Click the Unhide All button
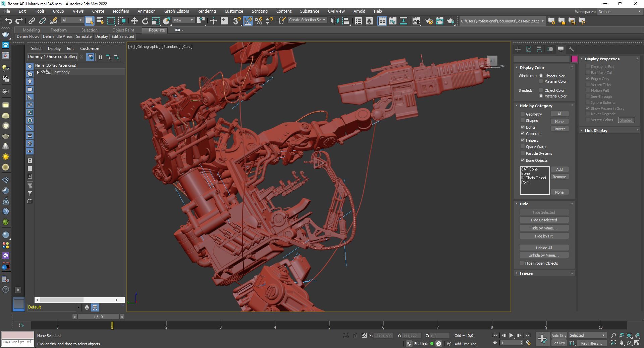 pyautogui.click(x=544, y=248)
